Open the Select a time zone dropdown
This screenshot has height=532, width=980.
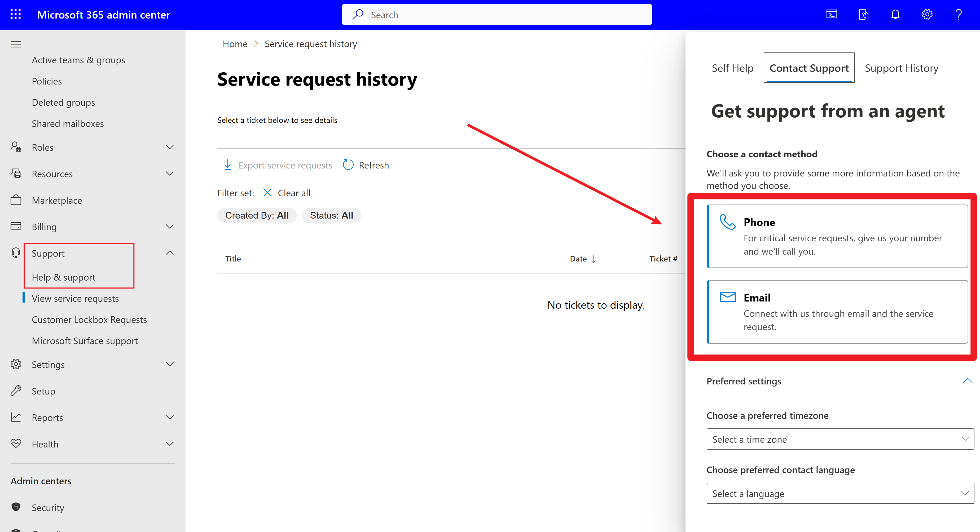click(x=840, y=439)
